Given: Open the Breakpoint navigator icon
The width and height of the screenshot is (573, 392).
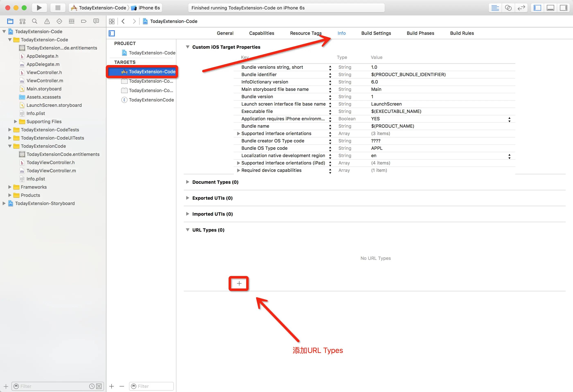Looking at the screenshot, I should click(83, 21).
